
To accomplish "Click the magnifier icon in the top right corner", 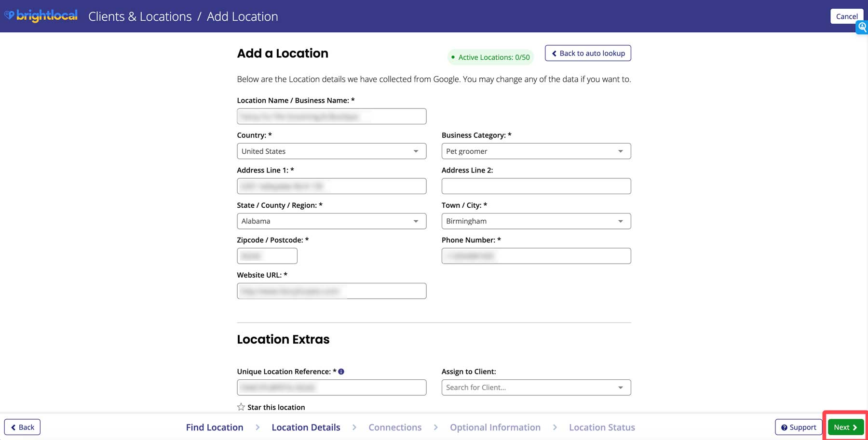I will [862, 27].
